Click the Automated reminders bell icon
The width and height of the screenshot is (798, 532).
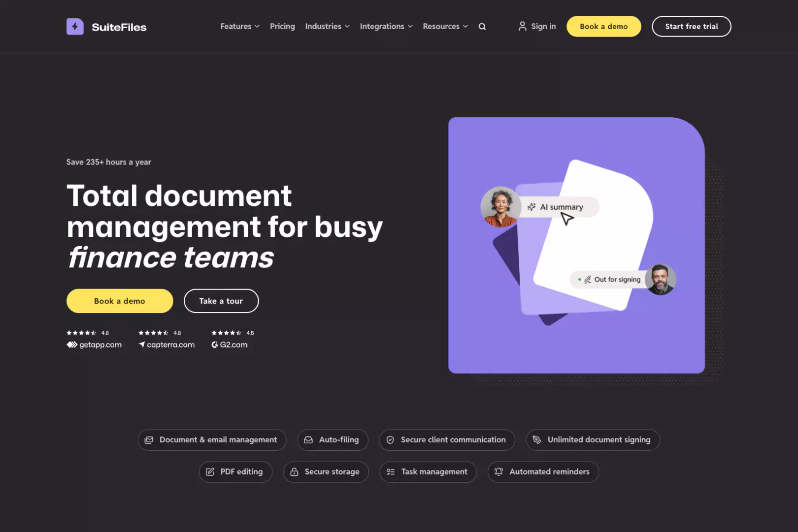(499, 472)
